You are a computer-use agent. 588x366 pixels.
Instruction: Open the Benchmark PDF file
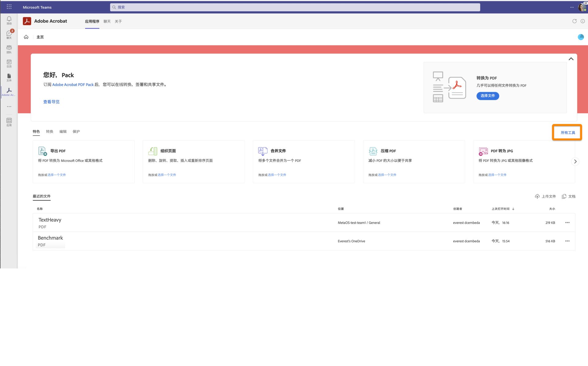click(x=50, y=238)
